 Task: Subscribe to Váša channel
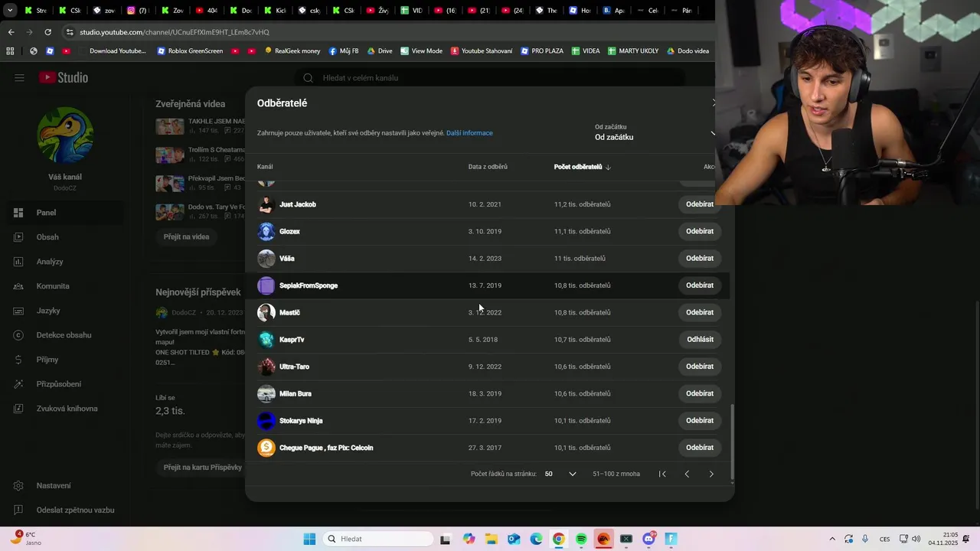point(700,259)
